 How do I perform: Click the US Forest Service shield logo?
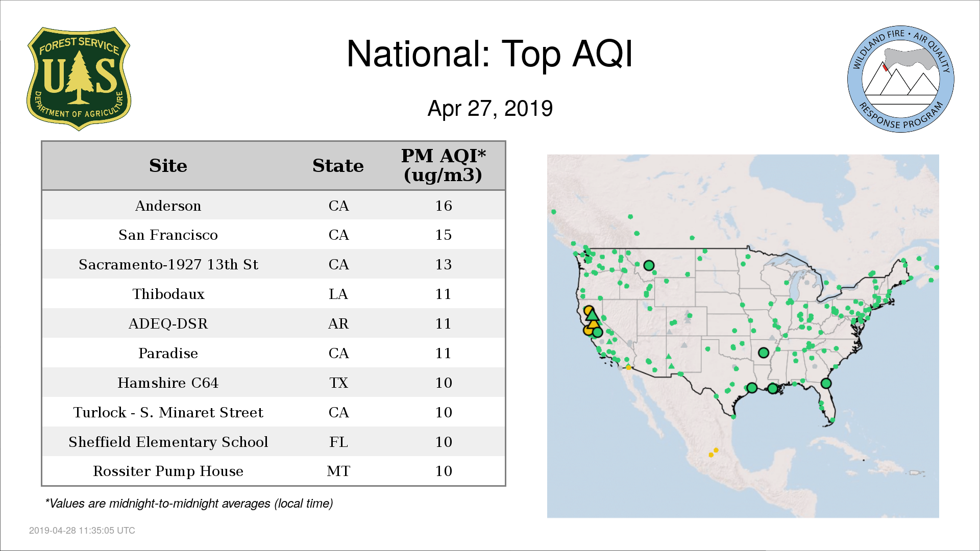tap(79, 79)
